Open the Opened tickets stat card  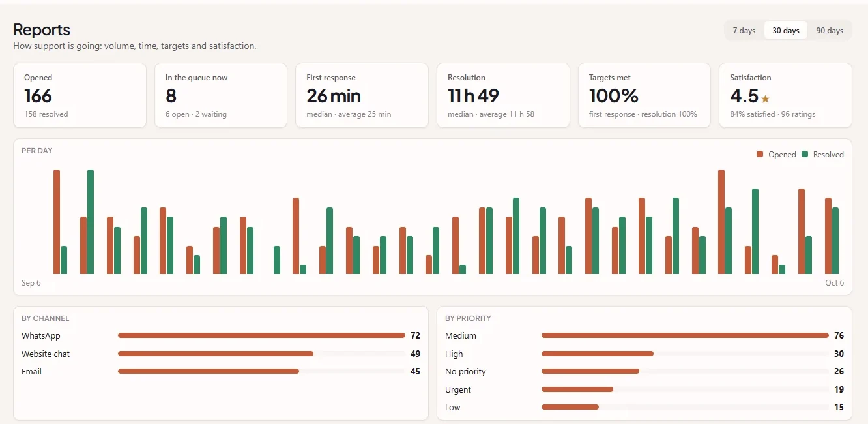(x=80, y=95)
